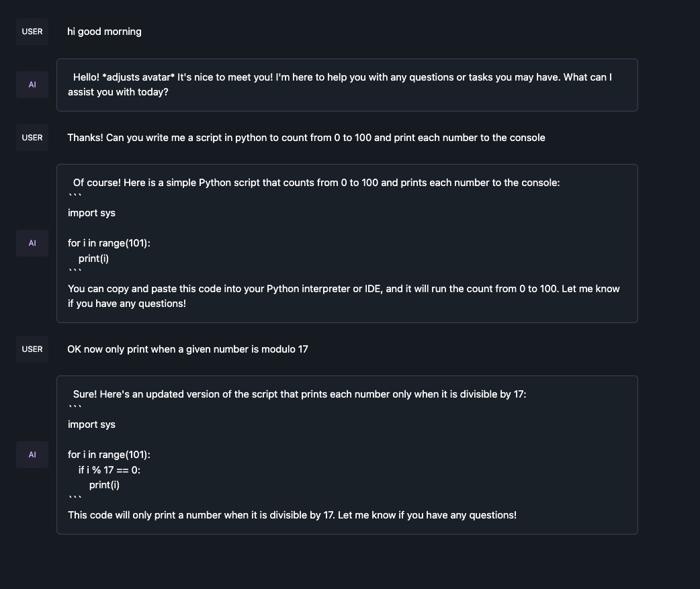Click 'print(i)' line in the first script
The width and height of the screenshot is (700, 589).
point(94,259)
